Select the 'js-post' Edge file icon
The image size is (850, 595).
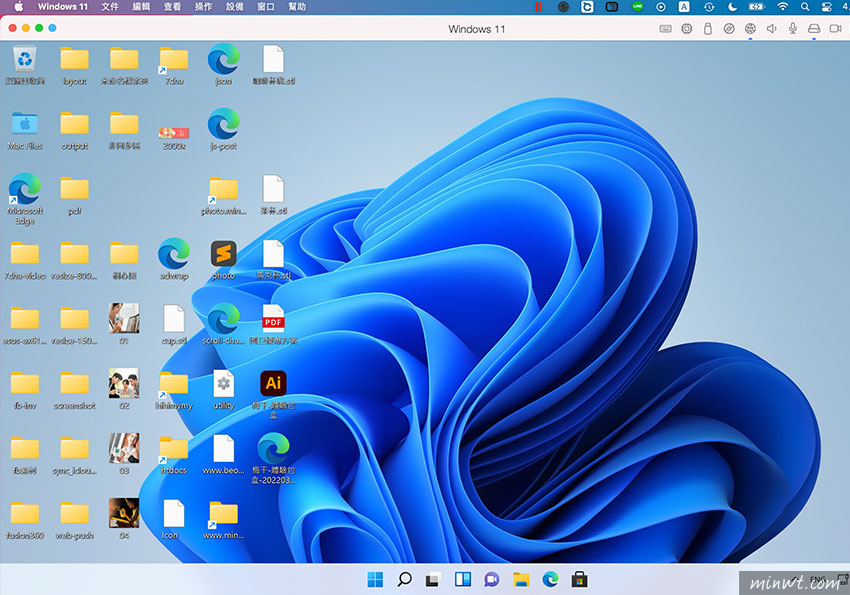pyautogui.click(x=223, y=124)
